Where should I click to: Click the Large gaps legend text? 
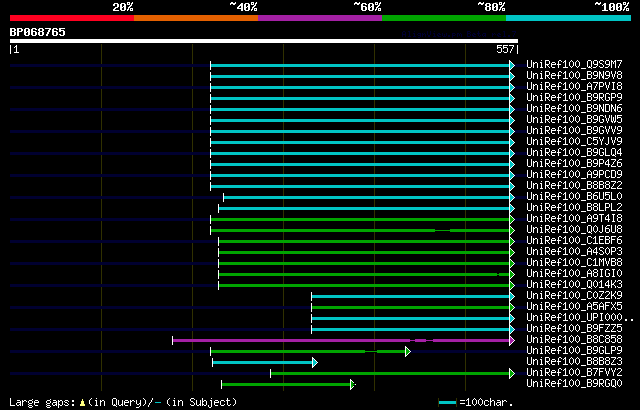pyautogui.click(x=123, y=402)
